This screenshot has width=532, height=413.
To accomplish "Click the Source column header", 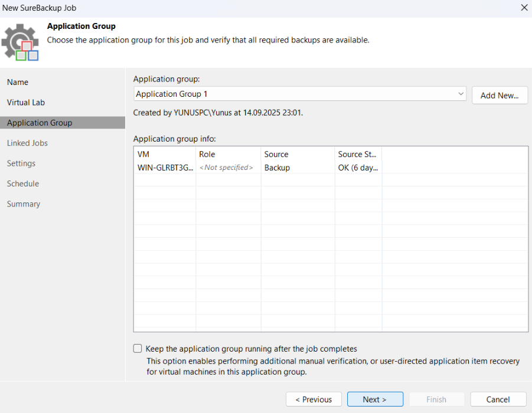I will point(297,154).
